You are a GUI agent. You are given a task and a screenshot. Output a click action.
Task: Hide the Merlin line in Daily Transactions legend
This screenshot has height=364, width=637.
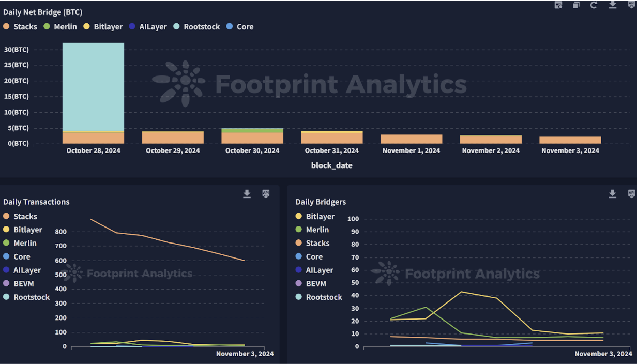click(20, 243)
